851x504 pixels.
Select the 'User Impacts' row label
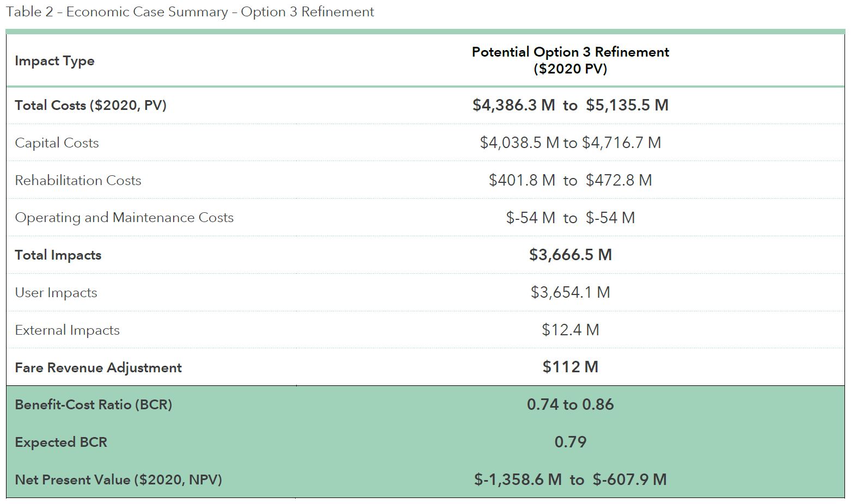(56, 293)
